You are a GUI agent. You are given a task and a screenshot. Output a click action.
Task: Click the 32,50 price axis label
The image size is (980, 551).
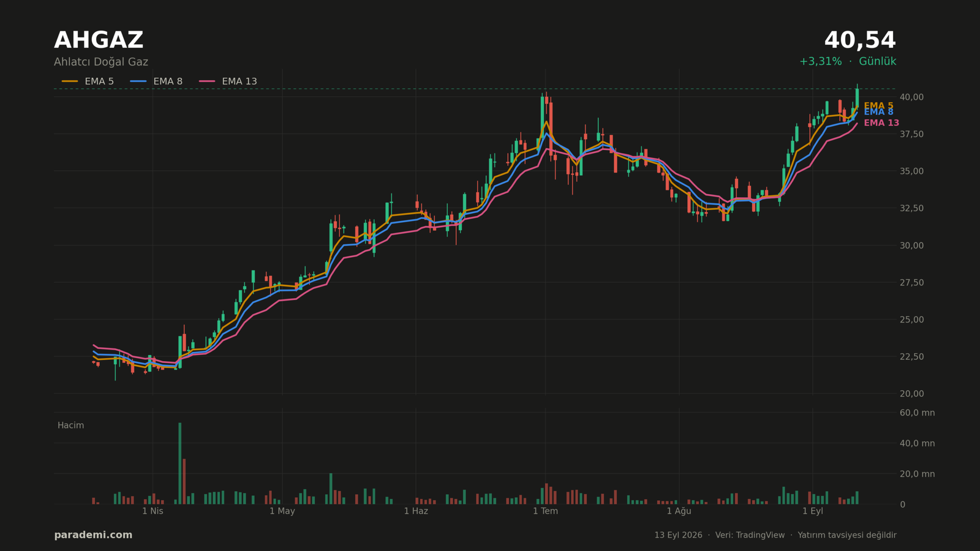point(911,208)
